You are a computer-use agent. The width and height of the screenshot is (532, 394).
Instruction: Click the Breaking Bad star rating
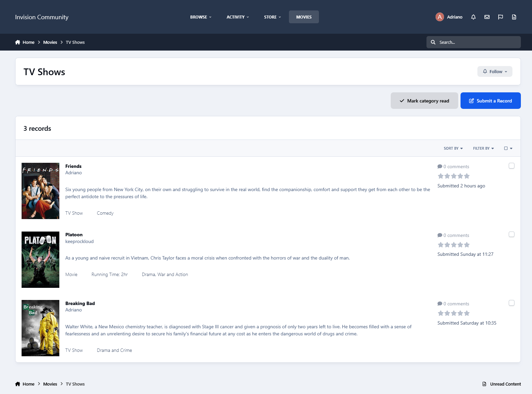[x=453, y=313]
